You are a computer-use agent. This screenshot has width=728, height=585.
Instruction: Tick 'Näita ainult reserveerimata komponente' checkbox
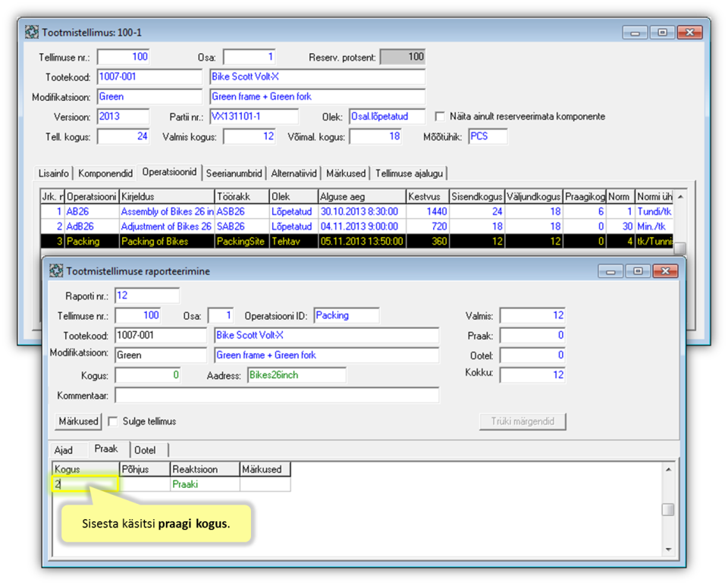pyautogui.click(x=440, y=116)
